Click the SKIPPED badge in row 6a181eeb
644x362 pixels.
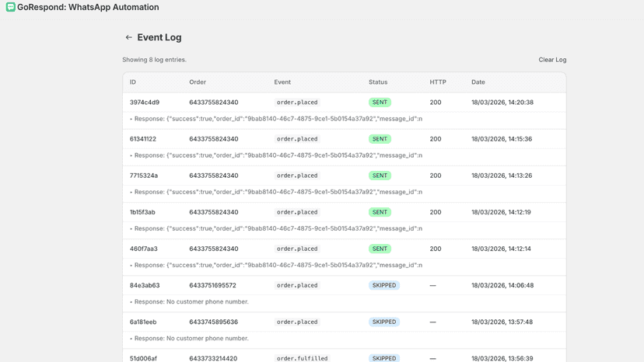pyautogui.click(x=384, y=322)
